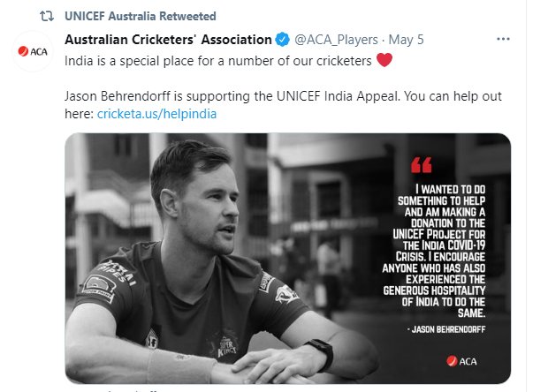Viewport: 548px width, 392px height.
Task: Follow the cricketa.us/helpindia link
Action: click(156, 114)
